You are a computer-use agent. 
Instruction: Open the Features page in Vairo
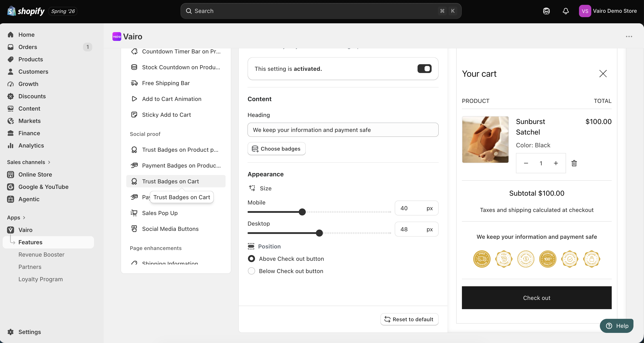click(x=48, y=242)
